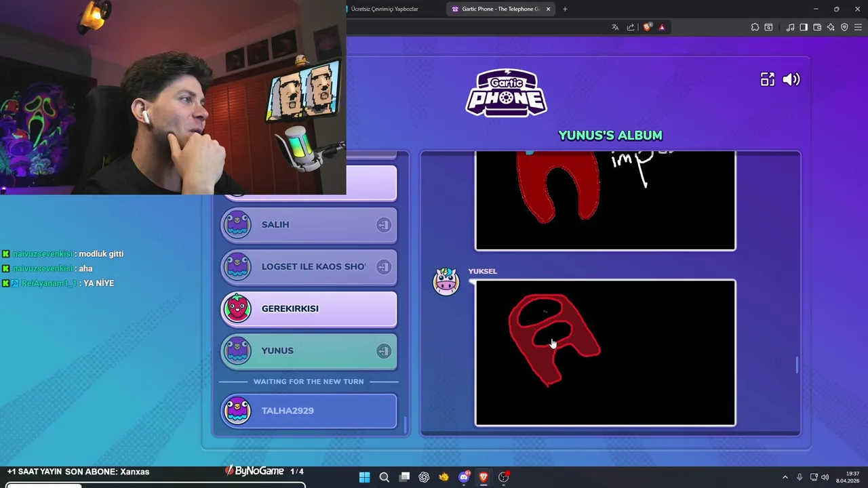The height and width of the screenshot is (488, 868).
Task: Close the Gartic Phone tab
Action: [x=548, y=9]
